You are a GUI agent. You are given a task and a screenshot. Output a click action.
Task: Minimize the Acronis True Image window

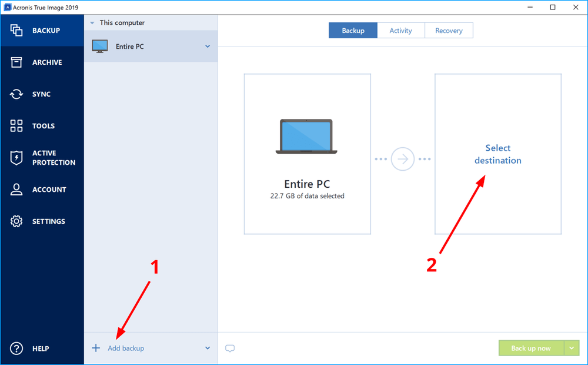click(530, 7)
